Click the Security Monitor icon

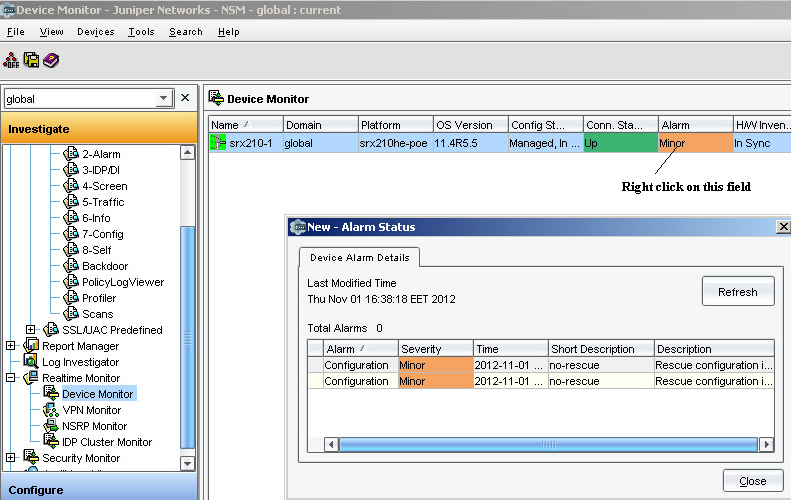coord(31,458)
